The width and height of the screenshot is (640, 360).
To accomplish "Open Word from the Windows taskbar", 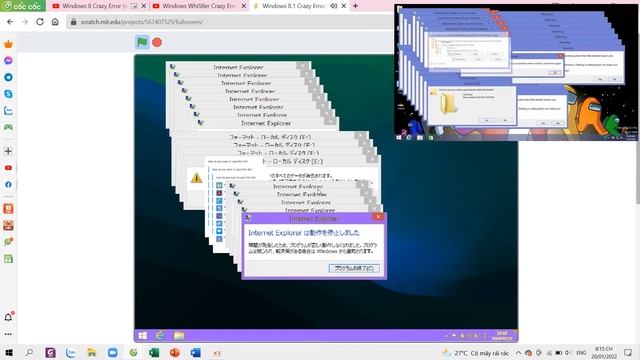I will pos(196,353).
